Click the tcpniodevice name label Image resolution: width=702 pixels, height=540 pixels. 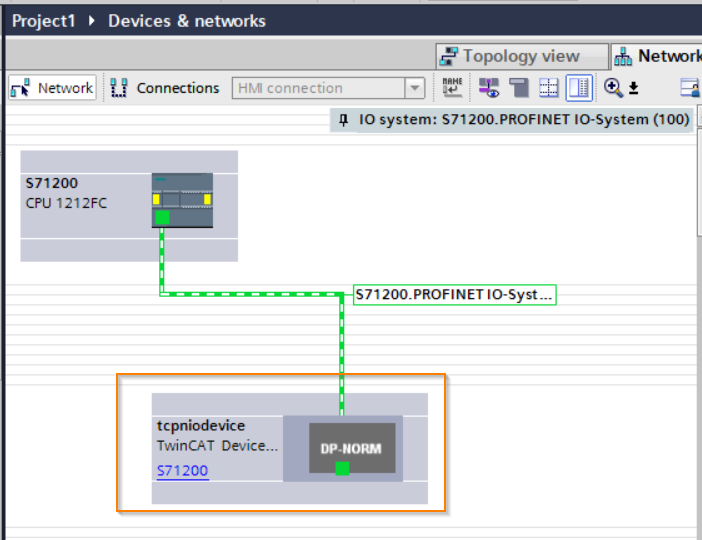[201, 425]
